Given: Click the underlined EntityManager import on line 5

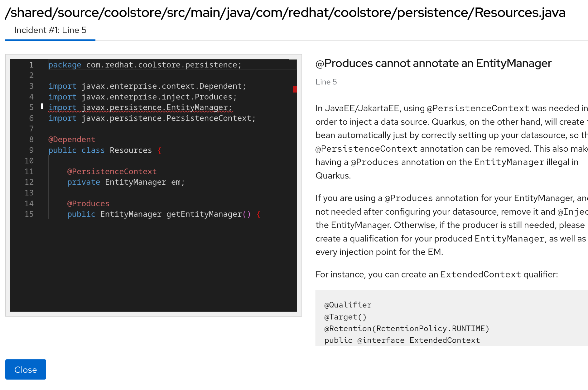Looking at the screenshot, I should tap(140, 107).
